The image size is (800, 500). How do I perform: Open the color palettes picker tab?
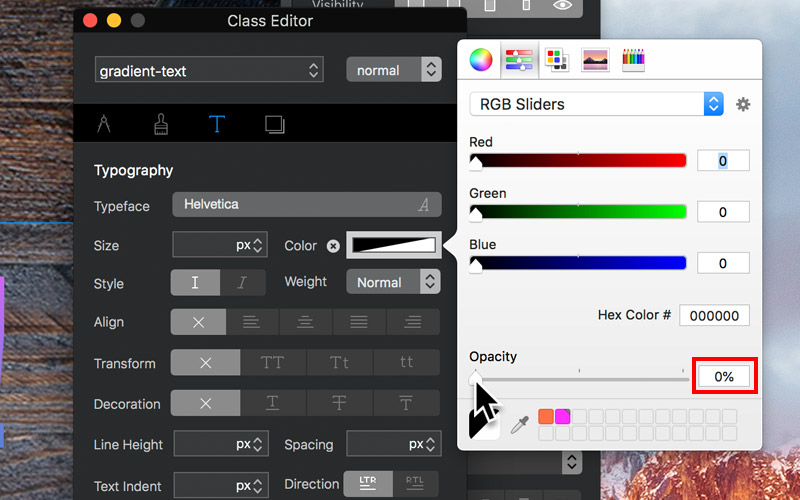pos(557,60)
